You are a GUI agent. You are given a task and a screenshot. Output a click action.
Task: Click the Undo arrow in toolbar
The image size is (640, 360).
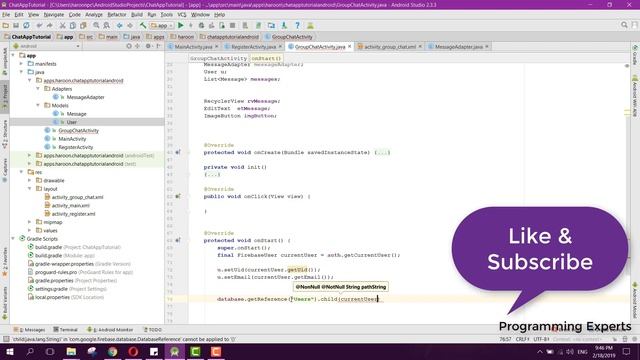coord(40,25)
